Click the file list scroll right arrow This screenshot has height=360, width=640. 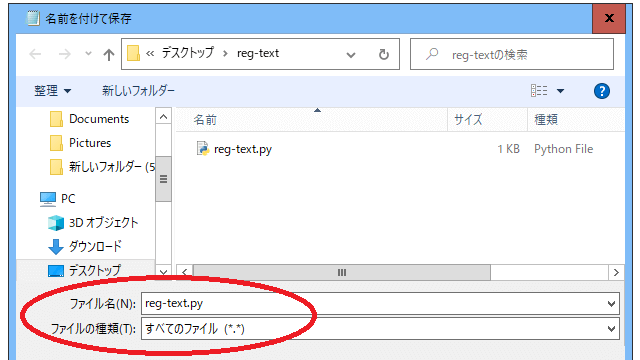[x=616, y=272]
